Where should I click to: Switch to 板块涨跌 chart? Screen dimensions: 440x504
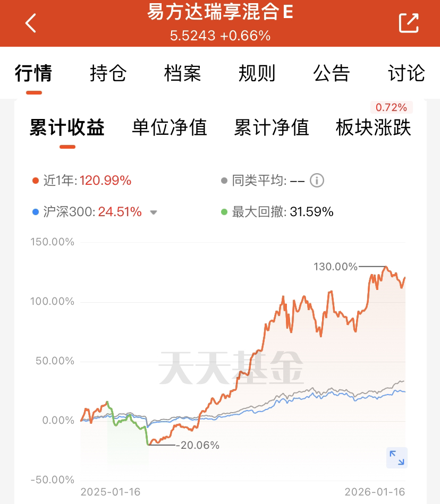point(374,128)
